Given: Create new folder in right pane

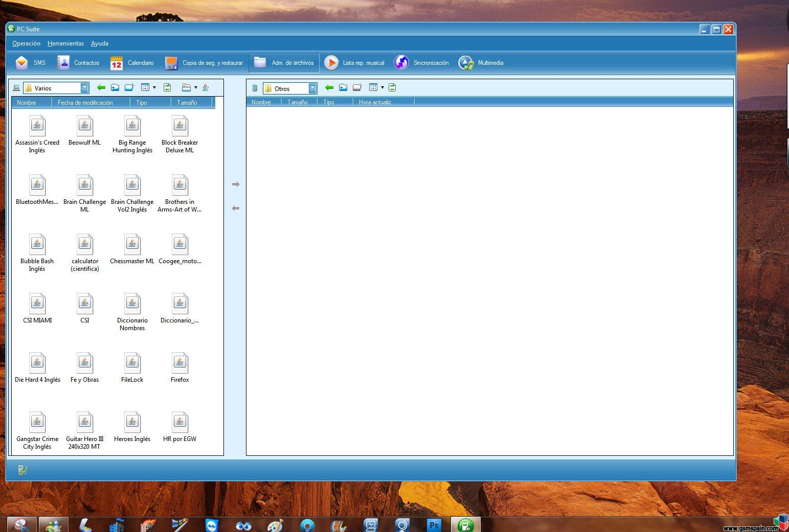Looking at the screenshot, I should 357,87.
